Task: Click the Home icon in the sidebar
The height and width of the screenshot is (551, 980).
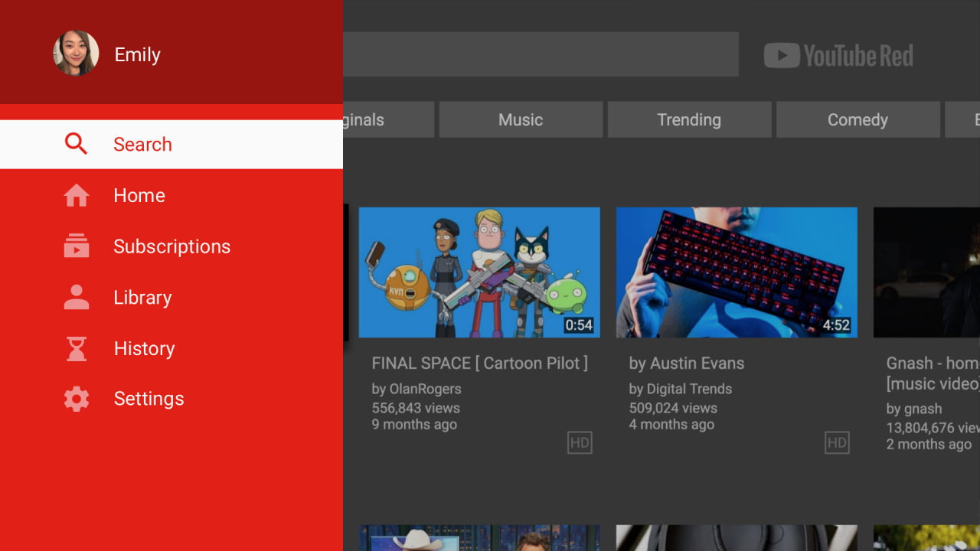Action: tap(76, 195)
